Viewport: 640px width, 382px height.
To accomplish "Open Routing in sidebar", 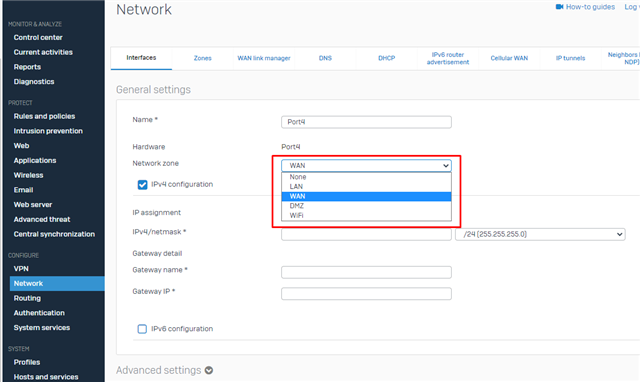I will [27, 298].
